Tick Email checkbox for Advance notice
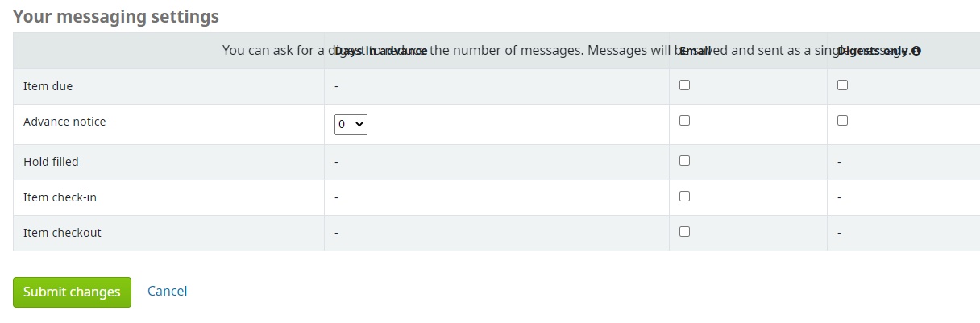 click(x=684, y=120)
